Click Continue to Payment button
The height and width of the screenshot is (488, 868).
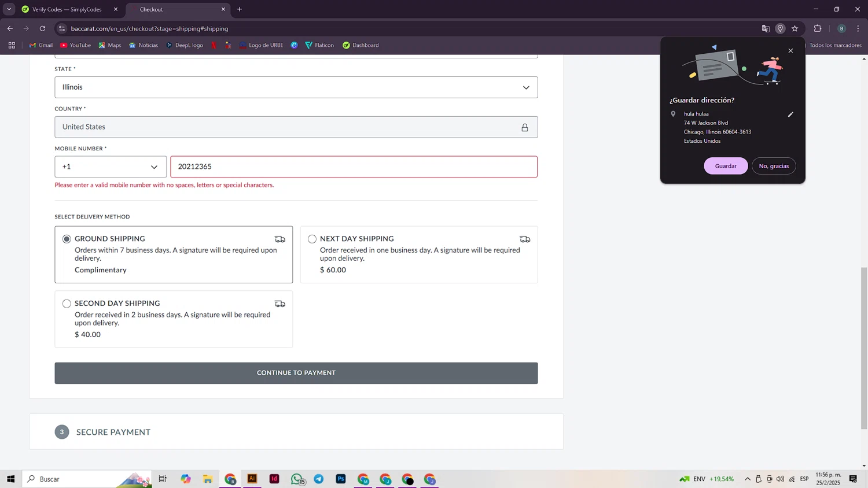[x=296, y=373]
